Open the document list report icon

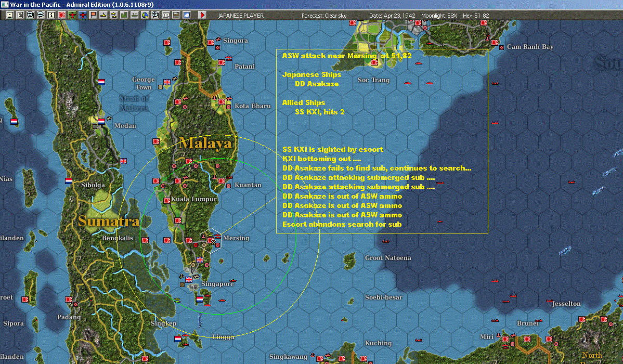point(20,15)
